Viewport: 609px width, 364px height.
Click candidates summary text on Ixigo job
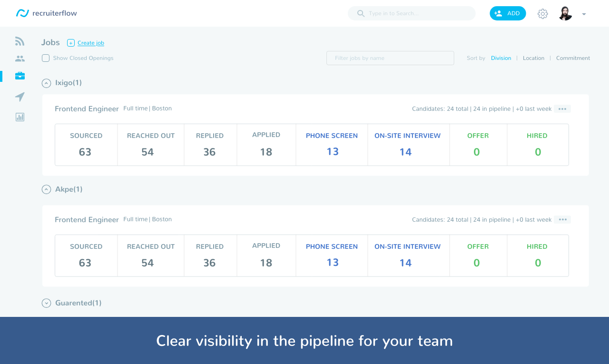point(482,109)
